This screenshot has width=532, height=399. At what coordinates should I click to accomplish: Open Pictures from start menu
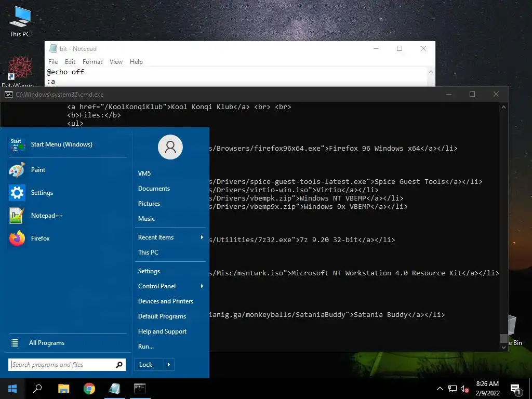(x=170, y=204)
